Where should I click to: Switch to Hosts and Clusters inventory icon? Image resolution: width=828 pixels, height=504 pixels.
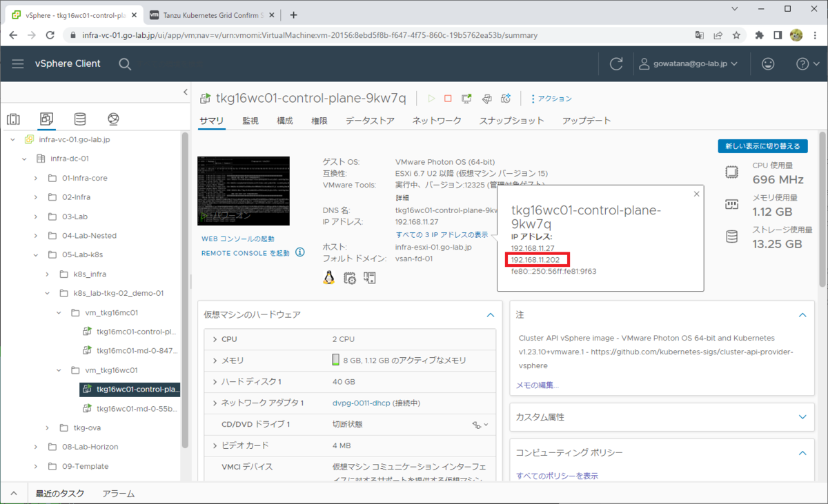(14, 119)
